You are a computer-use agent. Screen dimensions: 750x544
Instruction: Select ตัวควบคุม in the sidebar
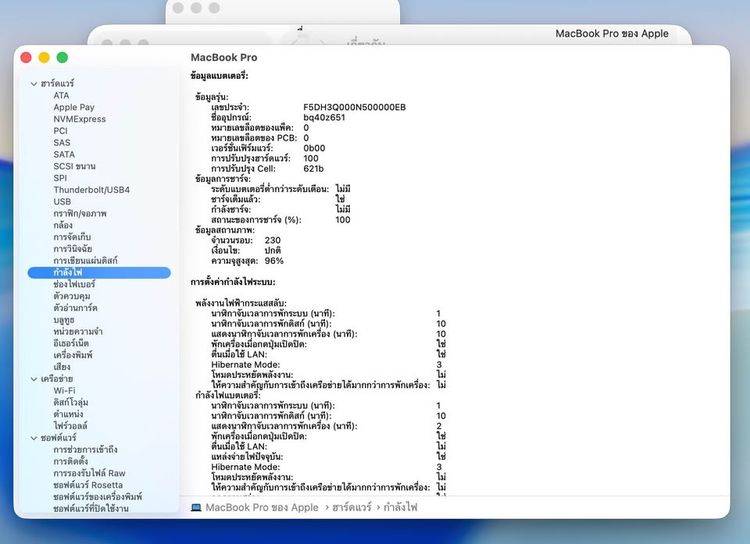pyautogui.click(x=72, y=296)
